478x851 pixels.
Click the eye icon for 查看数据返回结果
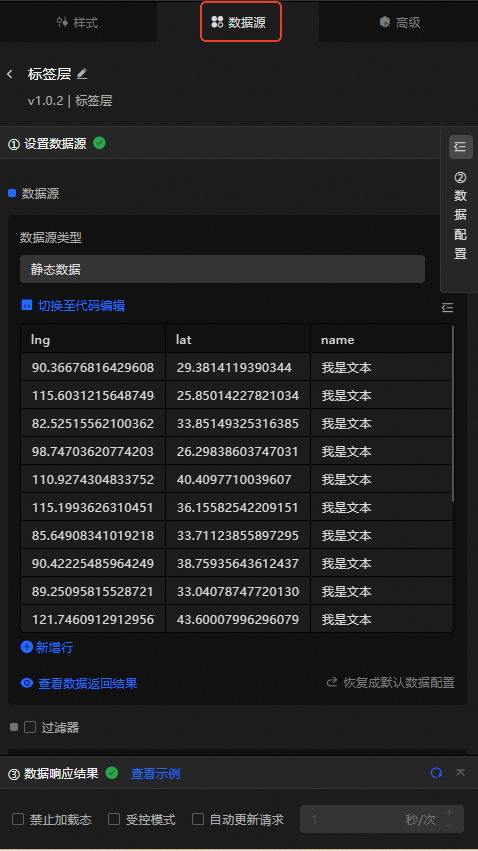tap(27, 683)
